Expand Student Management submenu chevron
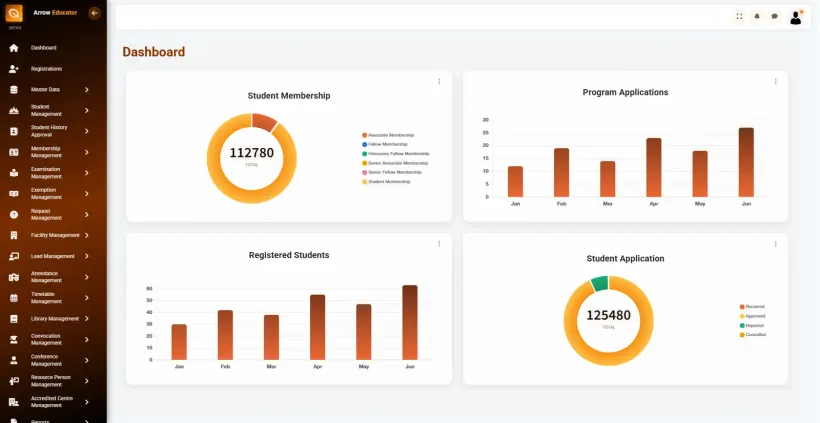The height and width of the screenshot is (423, 820). [x=87, y=110]
